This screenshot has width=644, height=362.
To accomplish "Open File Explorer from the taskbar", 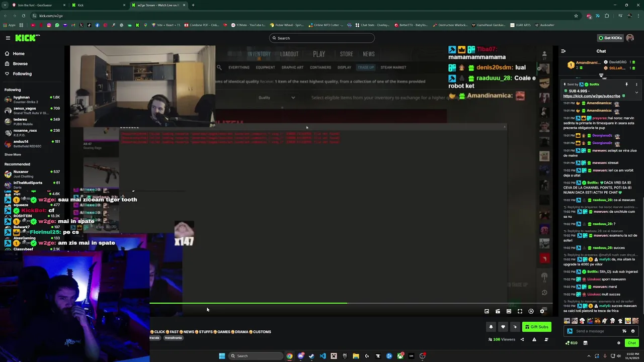I will coord(356,356).
